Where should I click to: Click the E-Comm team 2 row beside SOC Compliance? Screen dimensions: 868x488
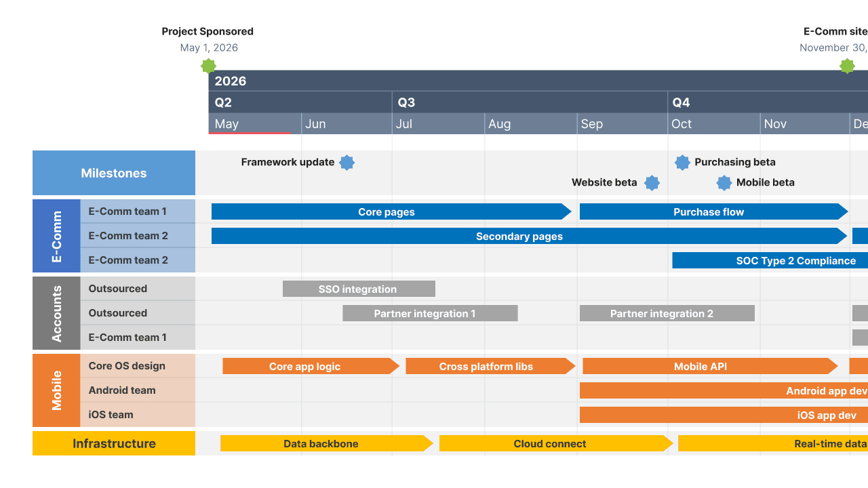tap(138, 260)
